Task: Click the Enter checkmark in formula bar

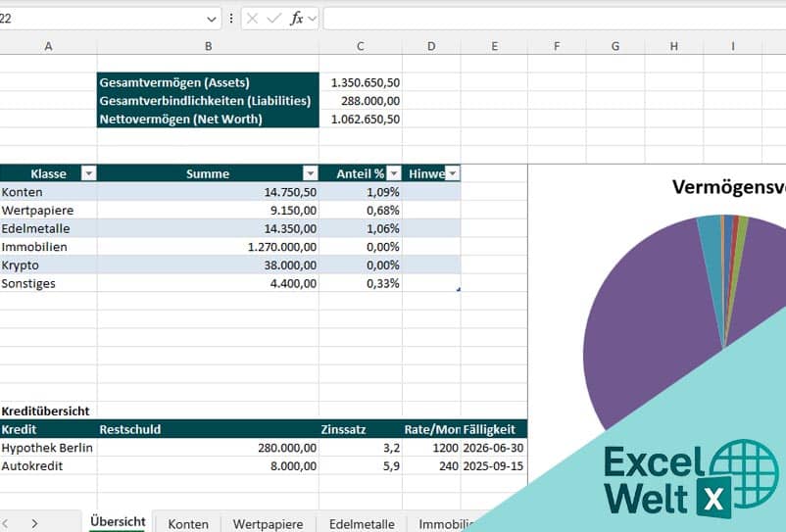Action: (x=273, y=19)
